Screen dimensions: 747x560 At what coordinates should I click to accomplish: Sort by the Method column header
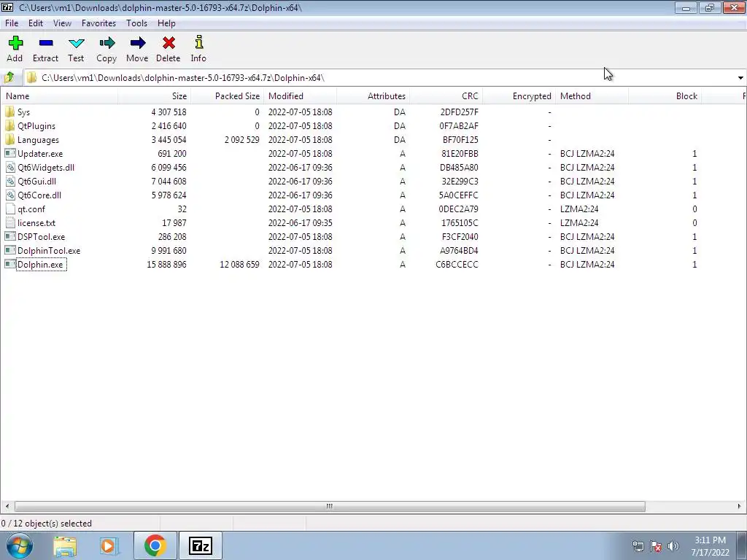[592, 96]
